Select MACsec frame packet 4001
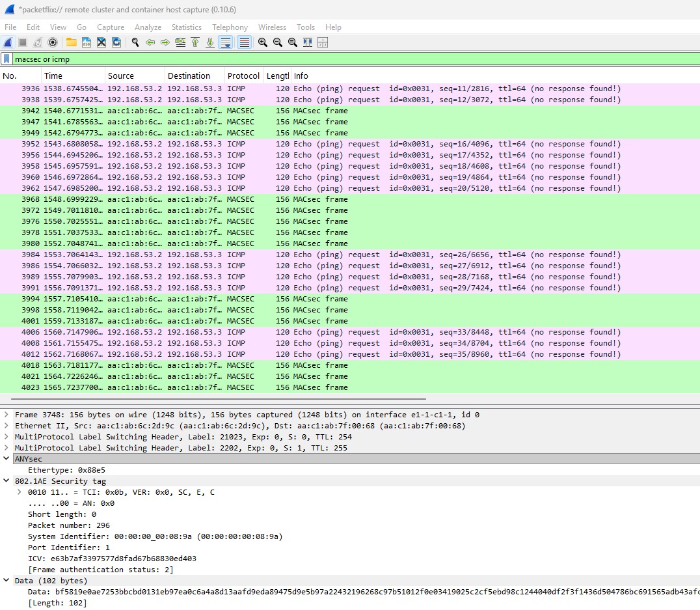 click(x=350, y=321)
